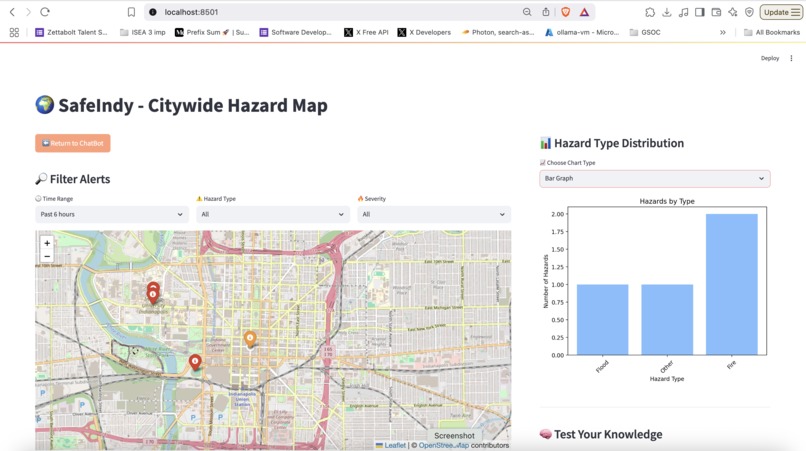Open the VPN shield icon
The height and width of the screenshot is (451, 806).
tap(749, 12)
